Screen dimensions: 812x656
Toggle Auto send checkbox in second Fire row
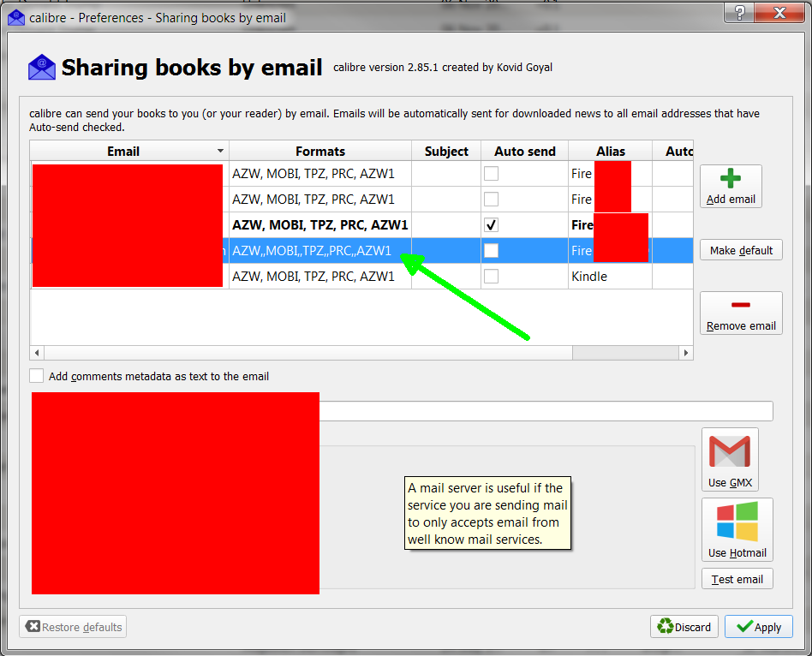click(x=491, y=199)
